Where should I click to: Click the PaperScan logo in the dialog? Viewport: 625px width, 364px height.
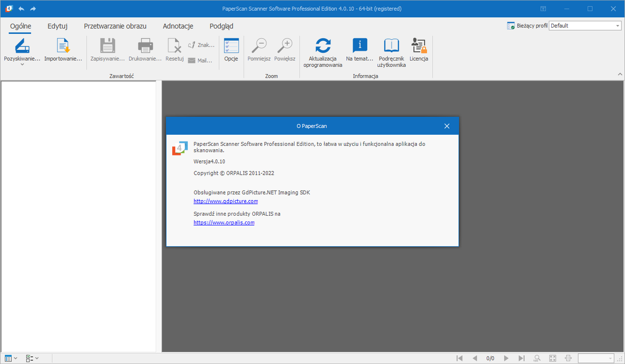tap(180, 148)
